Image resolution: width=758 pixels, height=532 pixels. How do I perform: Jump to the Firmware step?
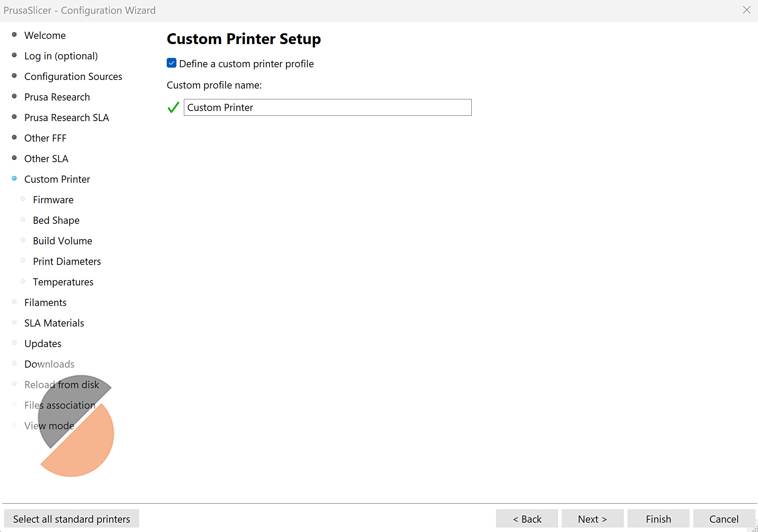click(53, 200)
